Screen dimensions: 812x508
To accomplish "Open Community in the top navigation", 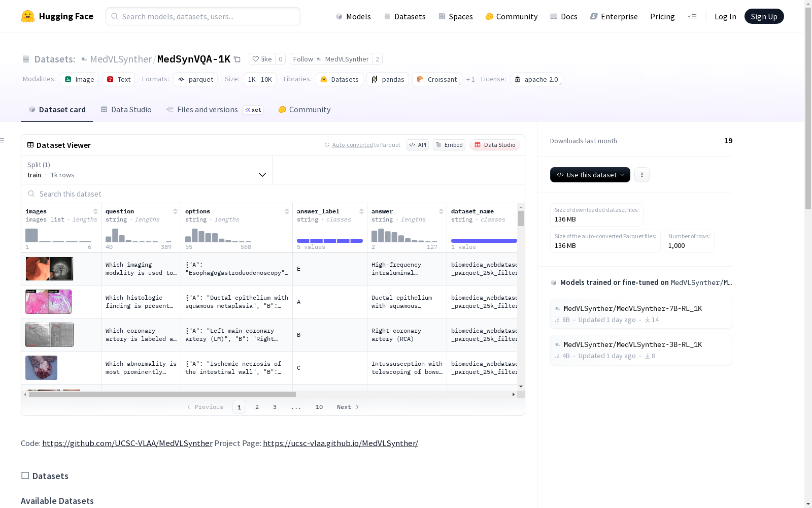I will [x=512, y=16].
